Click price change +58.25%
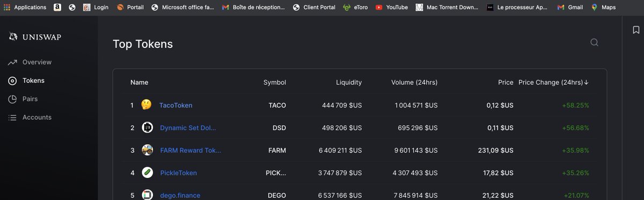 (x=576, y=105)
